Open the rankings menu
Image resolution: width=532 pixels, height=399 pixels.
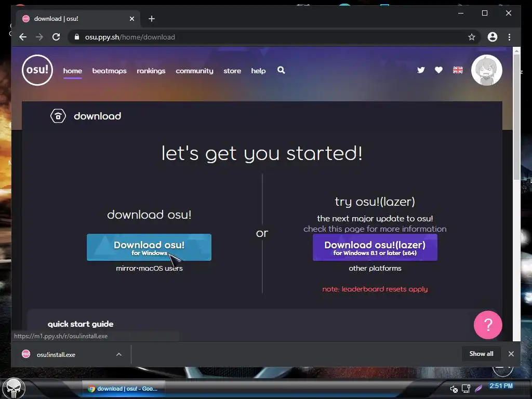click(151, 71)
